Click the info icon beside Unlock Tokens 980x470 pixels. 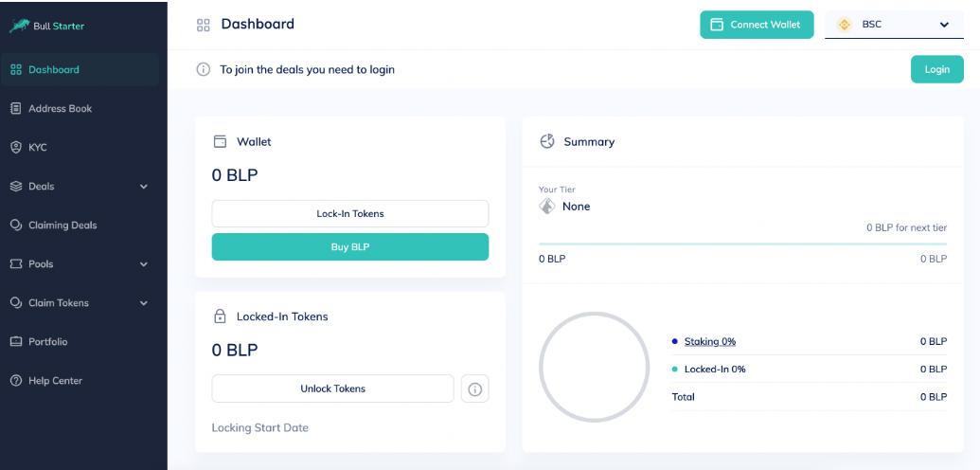[474, 389]
